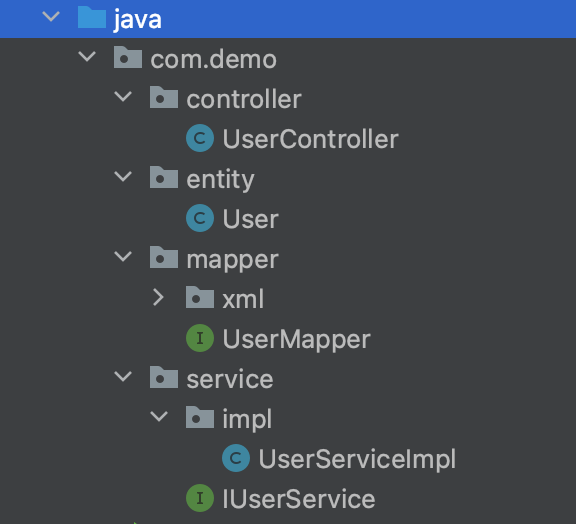Click the User class icon
Viewport: 576px width, 524px height.
(200, 218)
